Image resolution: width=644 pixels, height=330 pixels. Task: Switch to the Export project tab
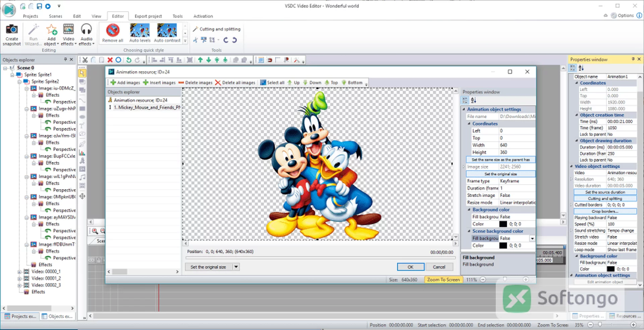pyautogui.click(x=148, y=16)
